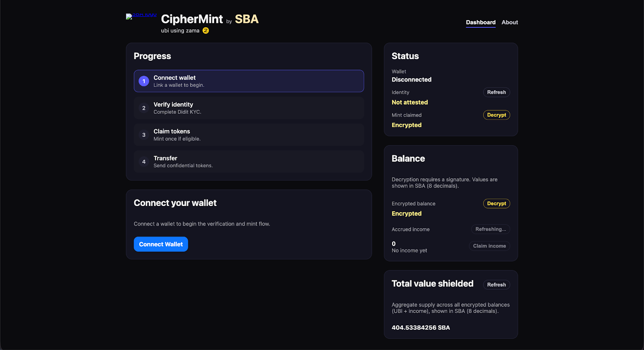This screenshot has width=644, height=350.
Task: Select the Connect wallet progress step
Action: 249,81
